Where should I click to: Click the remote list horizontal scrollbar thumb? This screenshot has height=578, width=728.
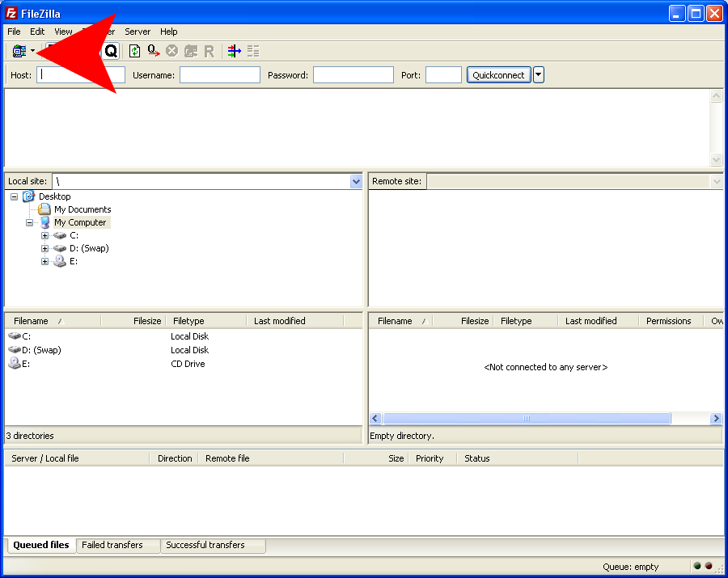pos(526,419)
